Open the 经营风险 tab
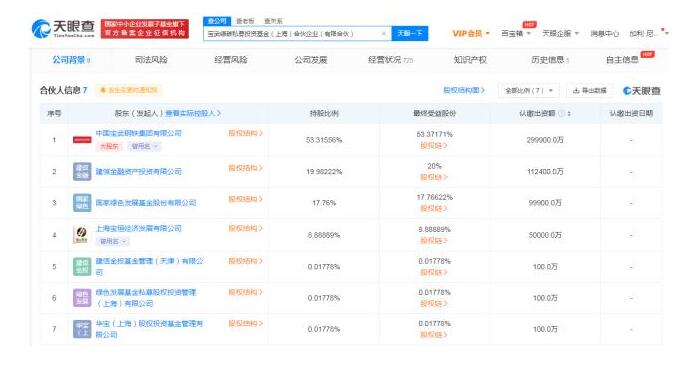Screen dimensions: 689x380 [x=231, y=60]
